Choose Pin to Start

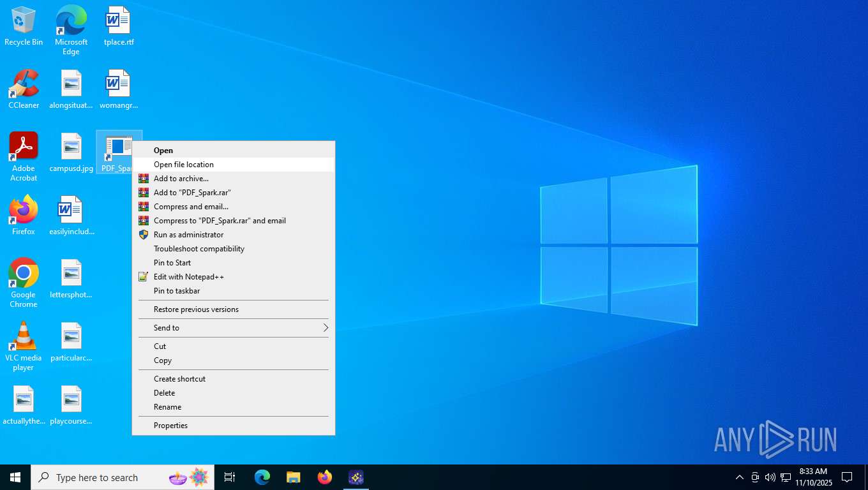[234, 263]
